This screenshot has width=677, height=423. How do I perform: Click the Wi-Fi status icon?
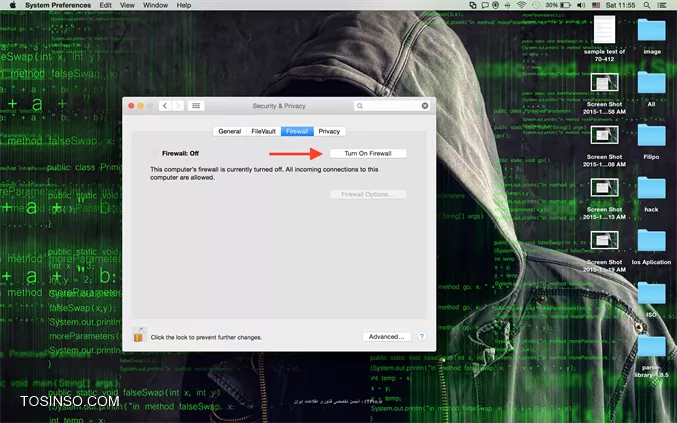pos(521,5)
